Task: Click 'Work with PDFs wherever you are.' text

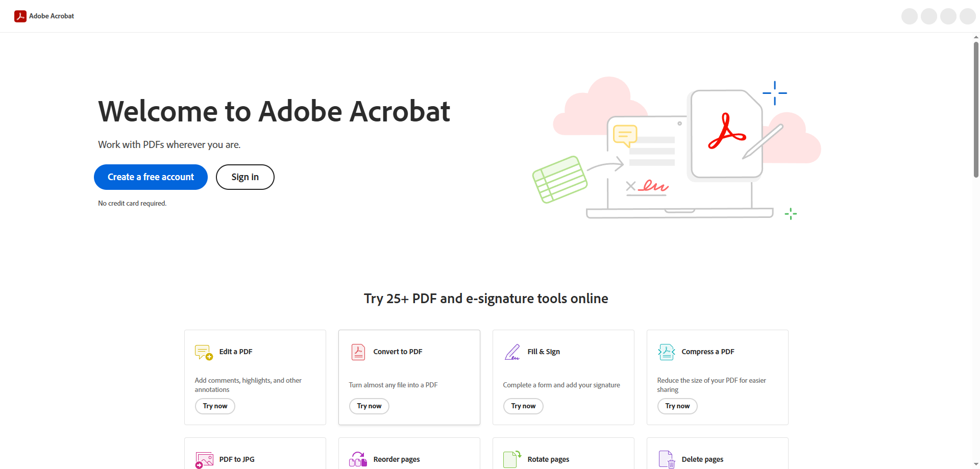Action: pos(169,144)
